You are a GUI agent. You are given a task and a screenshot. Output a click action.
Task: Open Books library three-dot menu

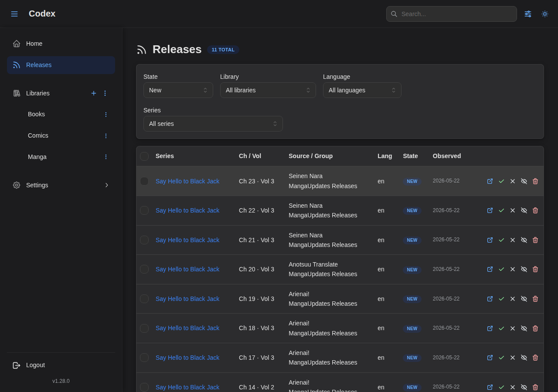(x=105, y=115)
